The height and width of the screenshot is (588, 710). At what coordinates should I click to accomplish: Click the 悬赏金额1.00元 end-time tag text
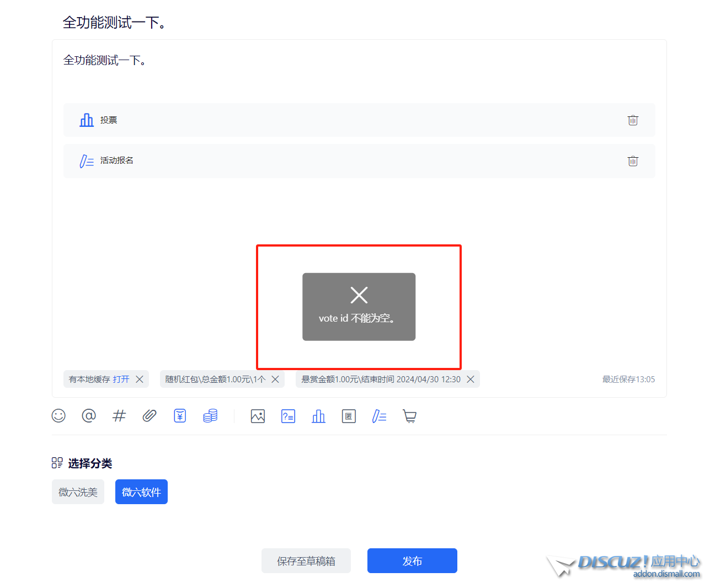pyautogui.click(x=381, y=379)
